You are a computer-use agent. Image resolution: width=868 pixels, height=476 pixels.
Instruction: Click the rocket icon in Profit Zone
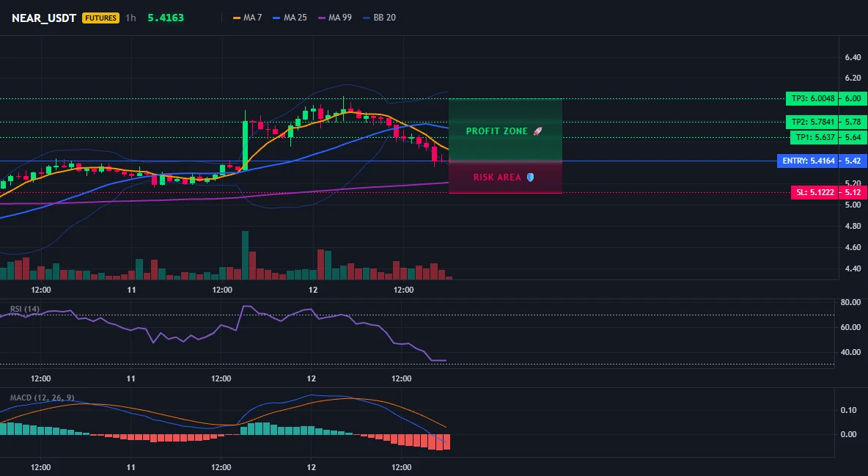pyautogui.click(x=537, y=131)
